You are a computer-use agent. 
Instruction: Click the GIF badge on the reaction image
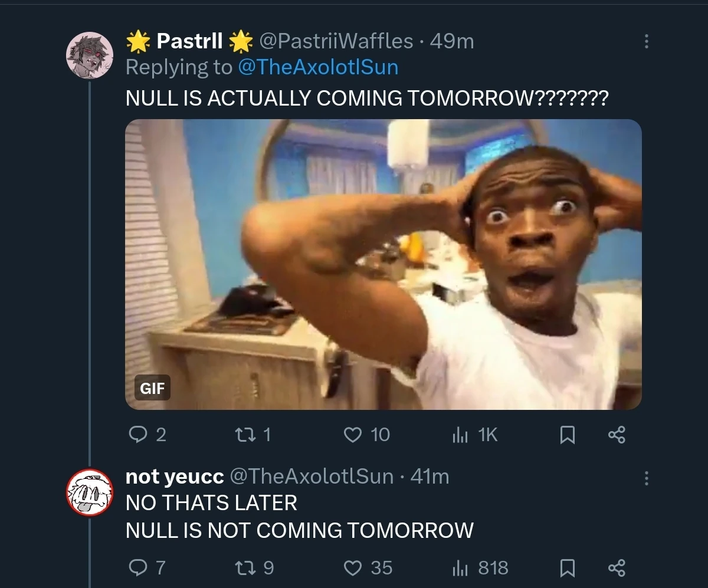[x=152, y=388]
